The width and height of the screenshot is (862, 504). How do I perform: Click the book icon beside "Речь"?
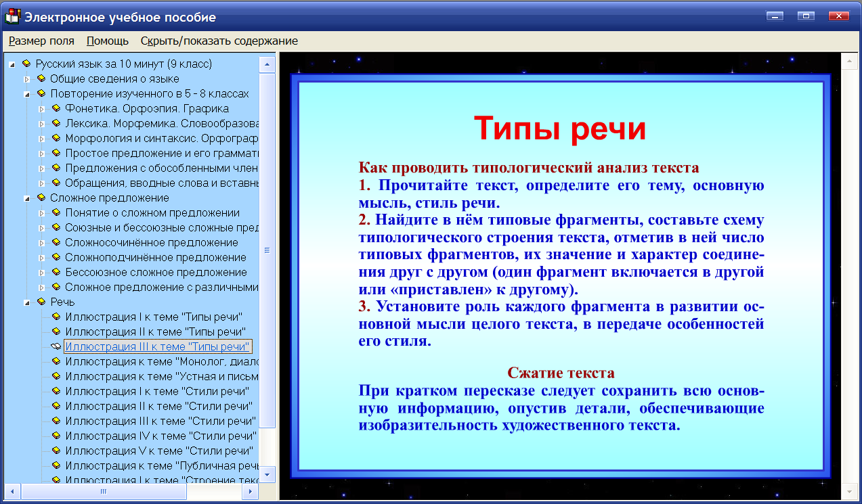click(x=41, y=302)
